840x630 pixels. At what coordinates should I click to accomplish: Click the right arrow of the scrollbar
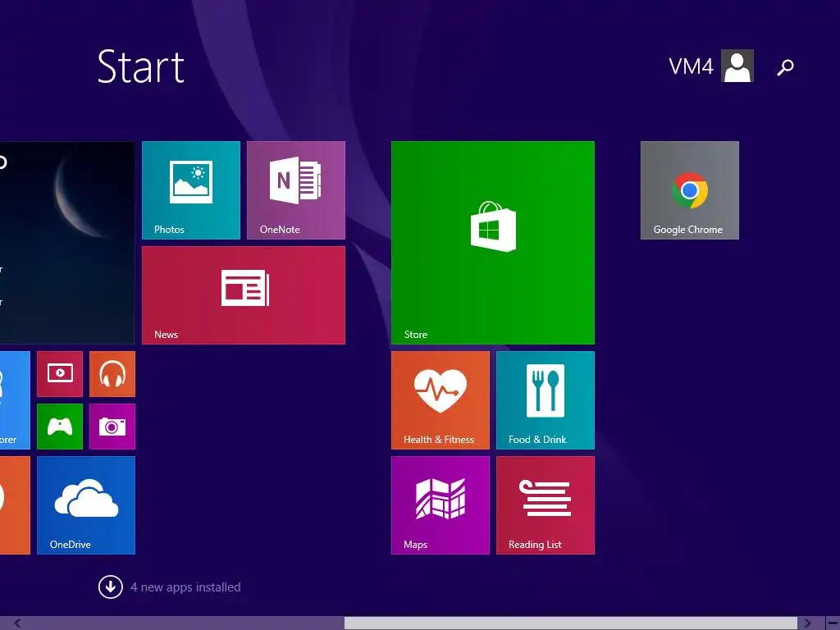[807, 623]
